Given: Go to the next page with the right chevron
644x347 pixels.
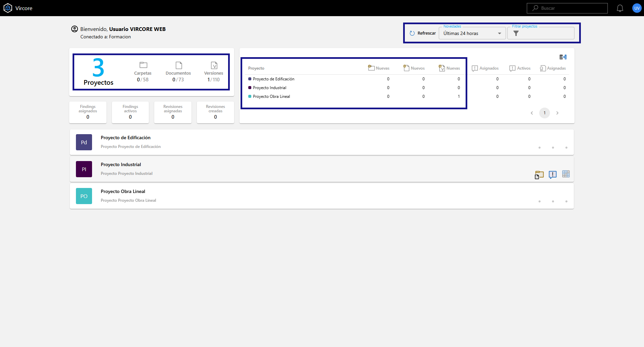Looking at the screenshot, I should (x=557, y=113).
